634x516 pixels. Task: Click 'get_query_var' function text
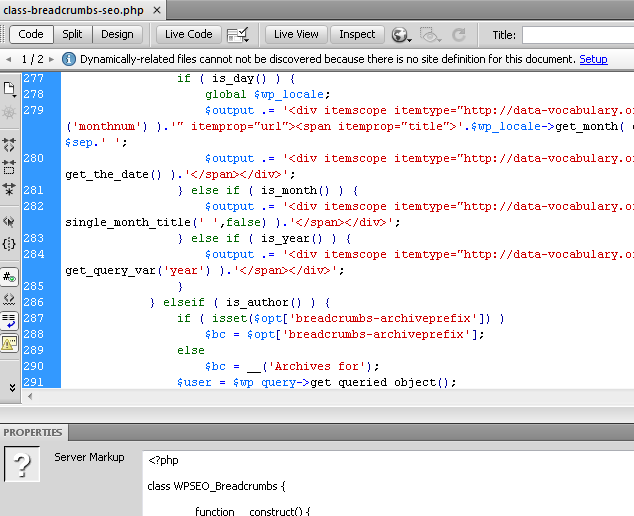tap(110, 271)
